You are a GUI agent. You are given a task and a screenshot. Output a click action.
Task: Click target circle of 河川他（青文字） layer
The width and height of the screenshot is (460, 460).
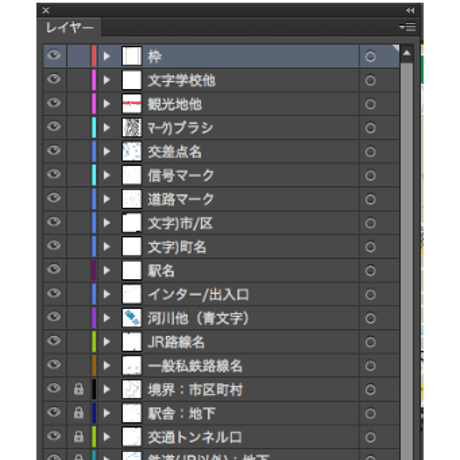click(x=370, y=318)
